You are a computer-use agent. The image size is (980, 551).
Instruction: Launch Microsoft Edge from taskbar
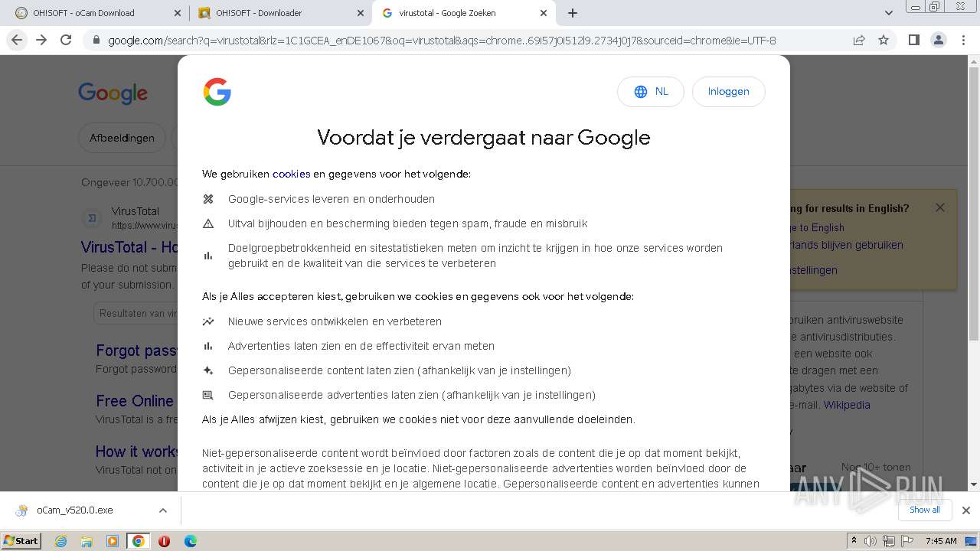pyautogui.click(x=190, y=541)
